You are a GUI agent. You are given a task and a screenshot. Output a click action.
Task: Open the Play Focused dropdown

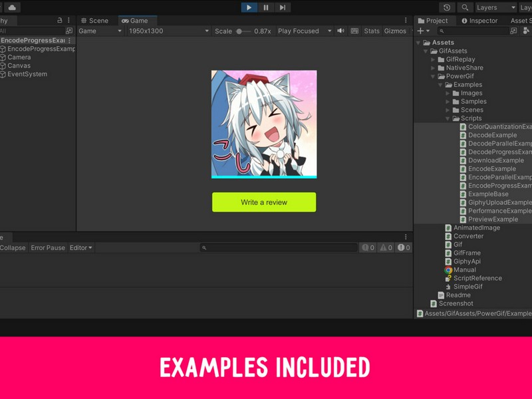[305, 31]
